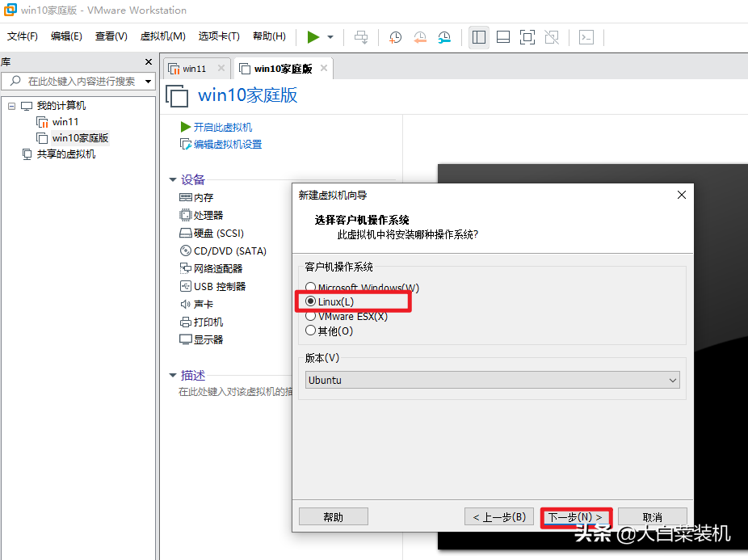
Task: Open the 文件(F) menu
Action: (23, 36)
